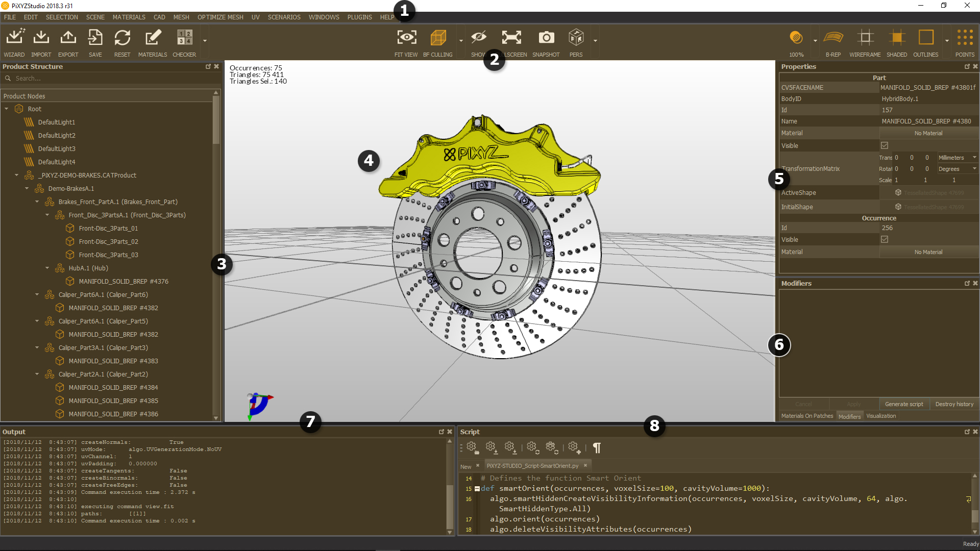Click the Fit View icon
The width and height of the screenshot is (980, 551).
click(406, 38)
